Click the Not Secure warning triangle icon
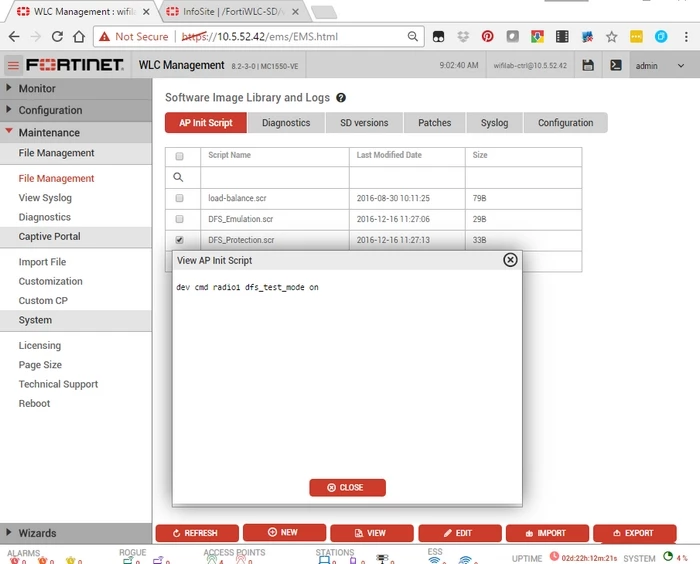Viewport: 700px width, 564px height. pyautogui.click(x=104, y=37)
